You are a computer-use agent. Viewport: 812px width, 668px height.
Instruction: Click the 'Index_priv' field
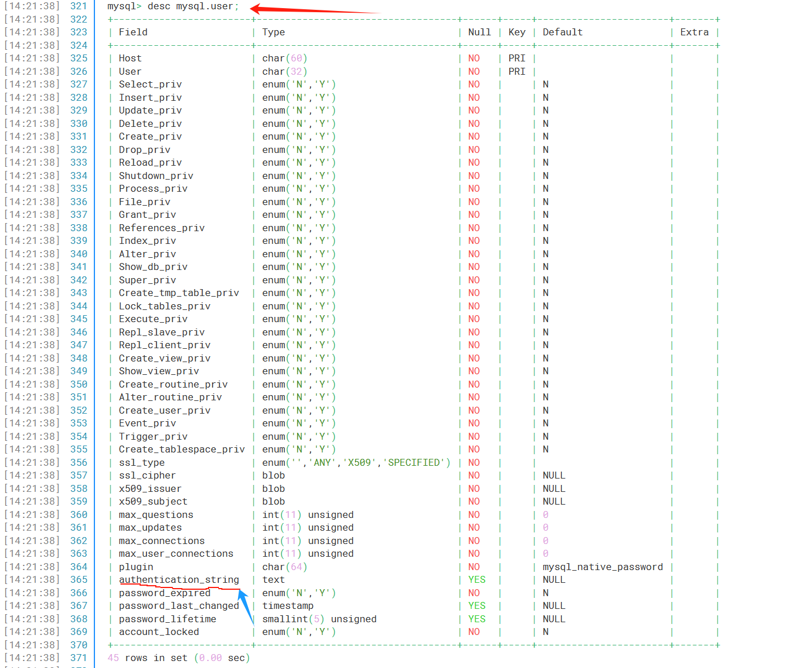[x=148, y=241]
